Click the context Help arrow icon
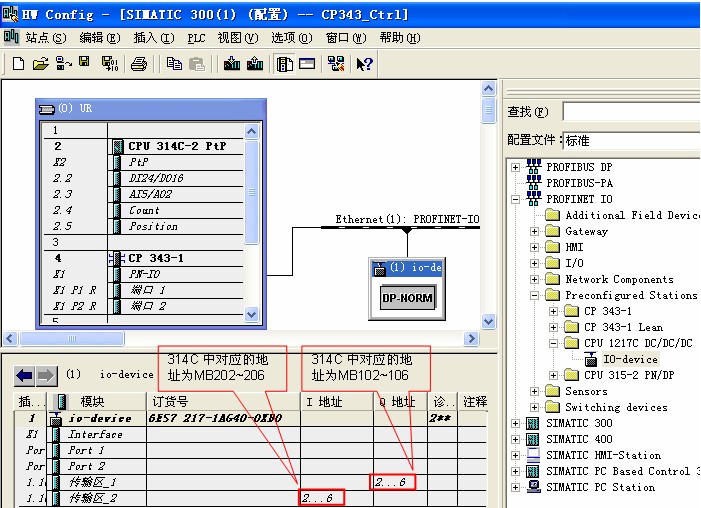The height and width of the screenshot is (508, 701). coord(364,64)
